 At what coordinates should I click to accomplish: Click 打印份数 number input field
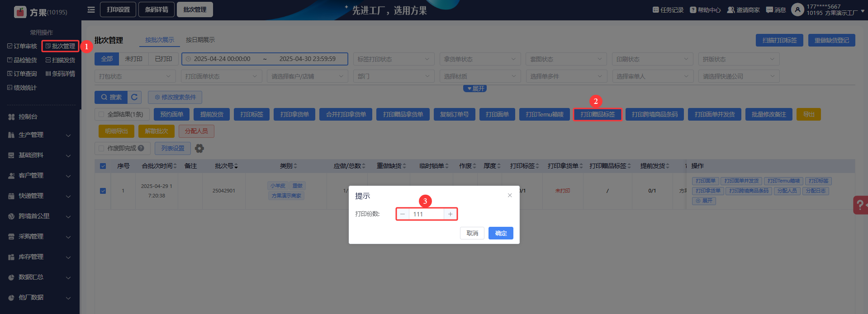[x=427, y=214]
